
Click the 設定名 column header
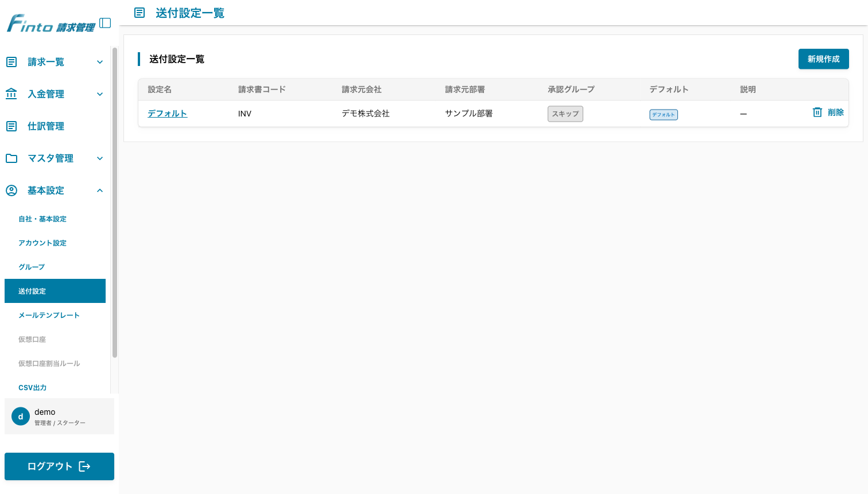(x=160, y=90)
